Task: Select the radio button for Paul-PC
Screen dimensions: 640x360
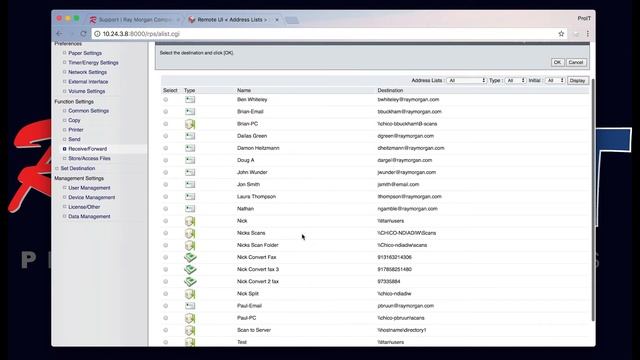Action: point(166,318)
